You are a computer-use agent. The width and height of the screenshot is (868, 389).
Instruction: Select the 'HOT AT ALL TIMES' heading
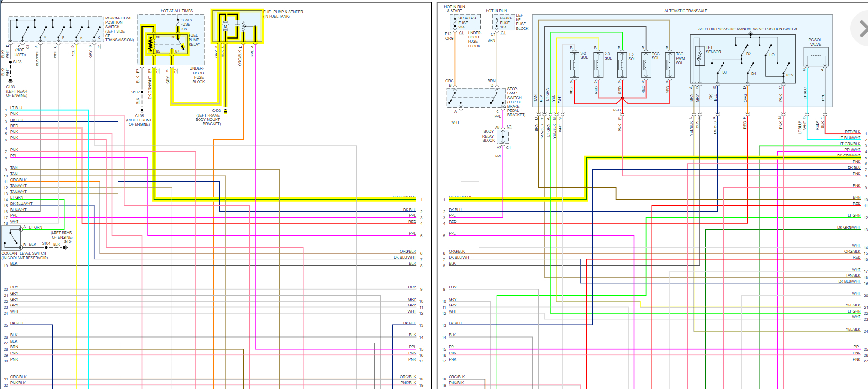point(177,11)
